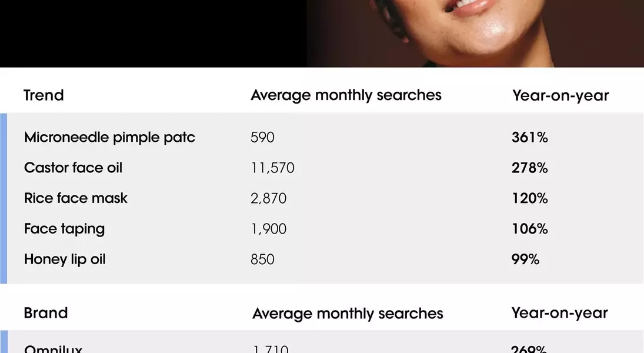This screenshot has width=644, height=353.
Task: Click the 1,900 monthly searches value
Action: [269, 228]
